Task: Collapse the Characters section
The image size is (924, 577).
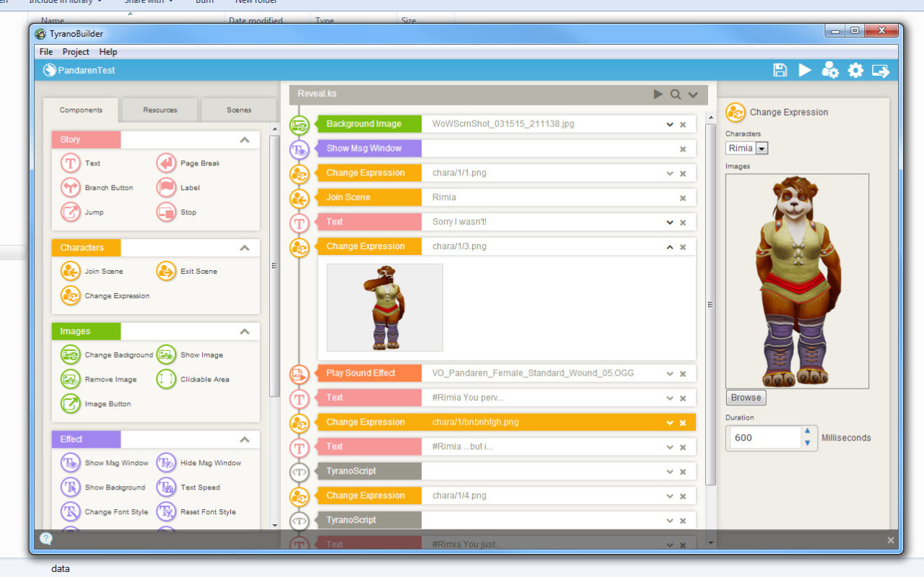Action: point(245,248)
